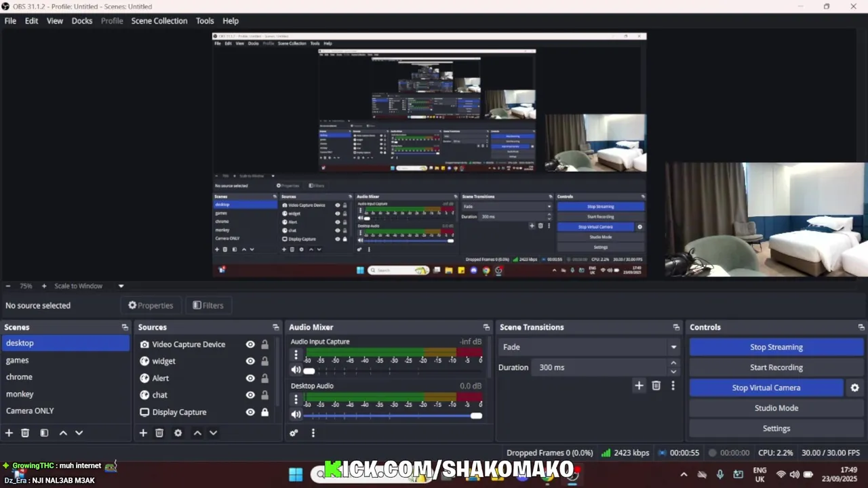The height and width of the screenshot is (488, 868).
Task: Open the Tools menu
Action: (205, 21)
